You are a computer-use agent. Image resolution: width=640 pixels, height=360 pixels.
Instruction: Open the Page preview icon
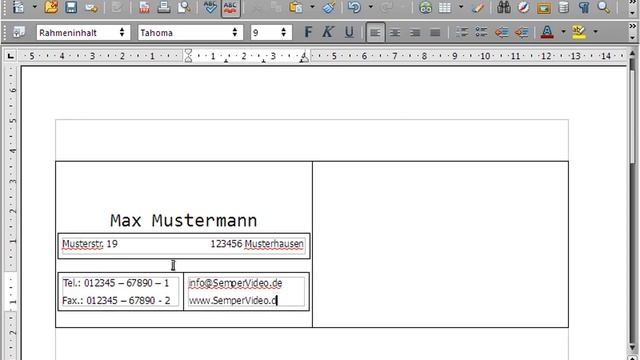click(184, 7)
